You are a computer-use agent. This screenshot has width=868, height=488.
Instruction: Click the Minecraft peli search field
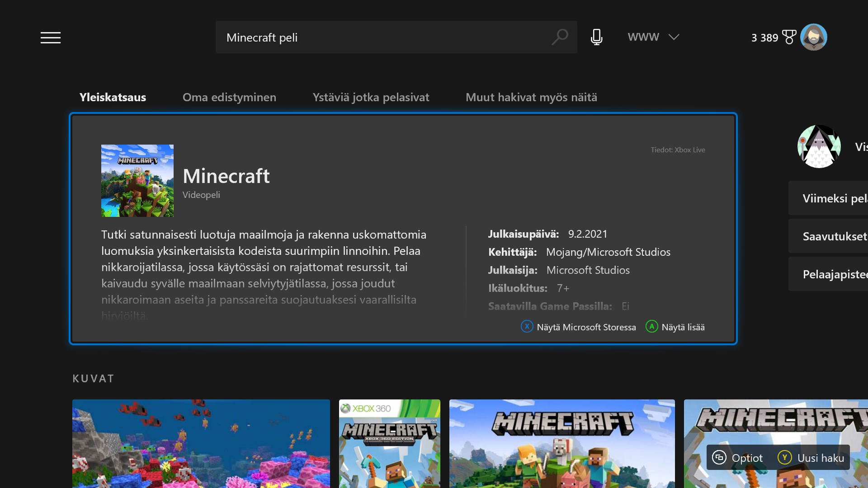[380, 38]
